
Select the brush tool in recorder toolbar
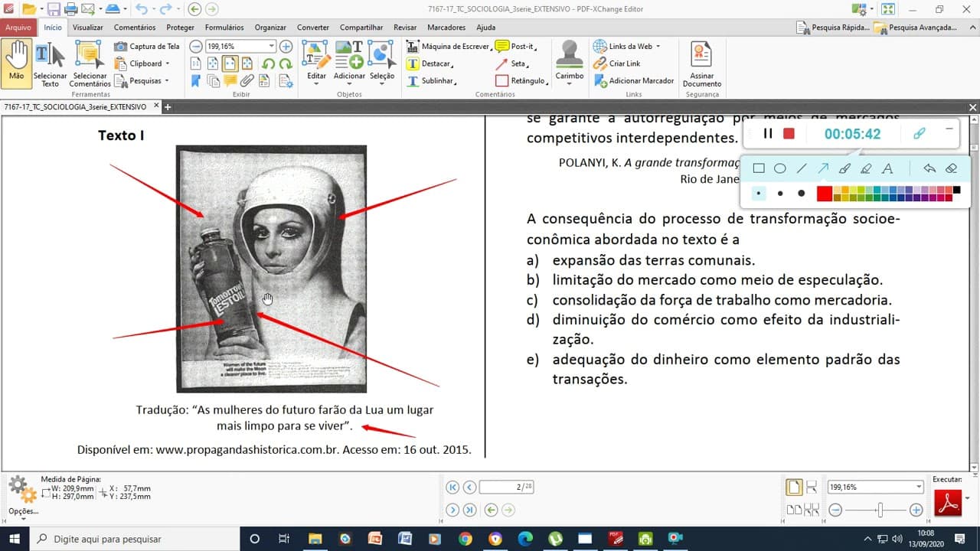[x=844, y=168]
